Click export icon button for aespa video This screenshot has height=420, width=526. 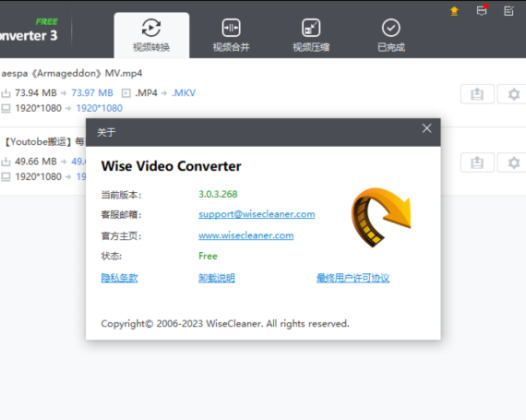pos(477,94)
